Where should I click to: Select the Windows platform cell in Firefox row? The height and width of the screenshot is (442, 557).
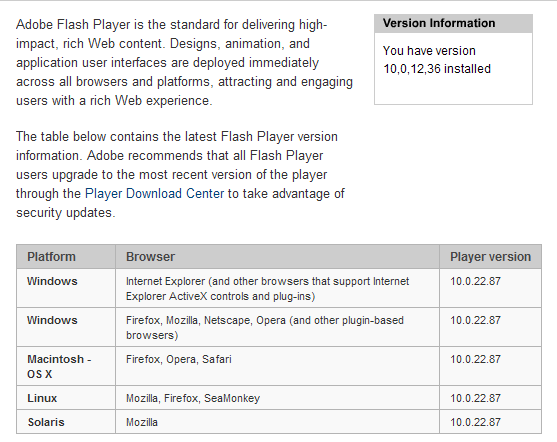[x=66, y=327]
